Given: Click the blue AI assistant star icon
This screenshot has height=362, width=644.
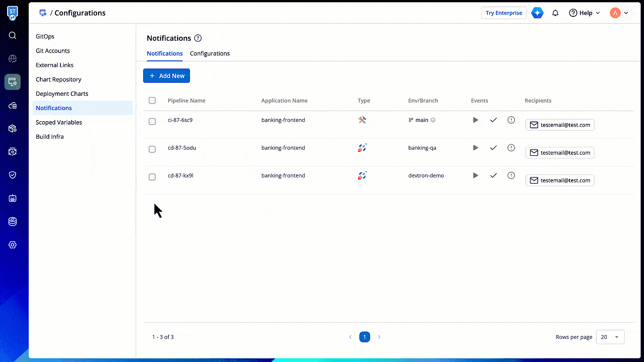Looking at the screenshot, I should tap(537, 13).
